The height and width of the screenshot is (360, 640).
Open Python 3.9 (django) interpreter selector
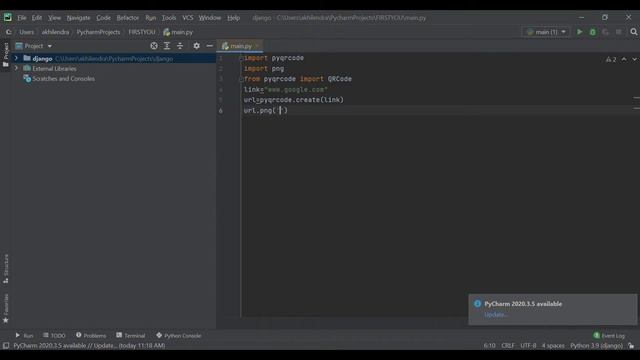596,346
